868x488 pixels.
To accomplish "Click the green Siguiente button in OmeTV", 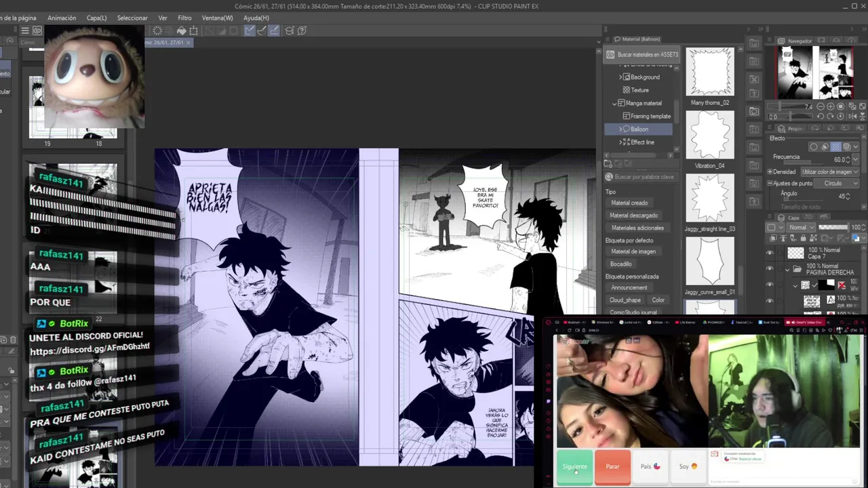I will click(574, 466).
